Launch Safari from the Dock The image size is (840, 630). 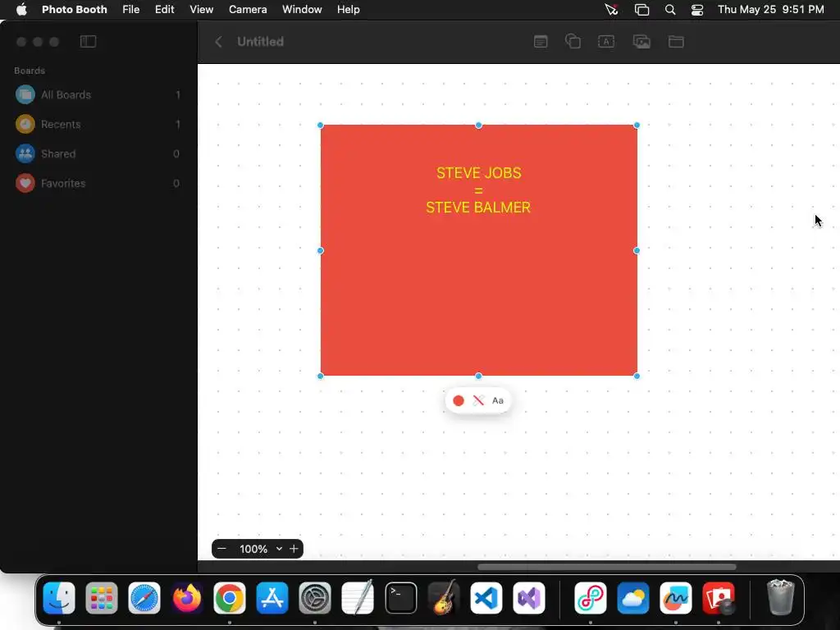tap(144, 598)
